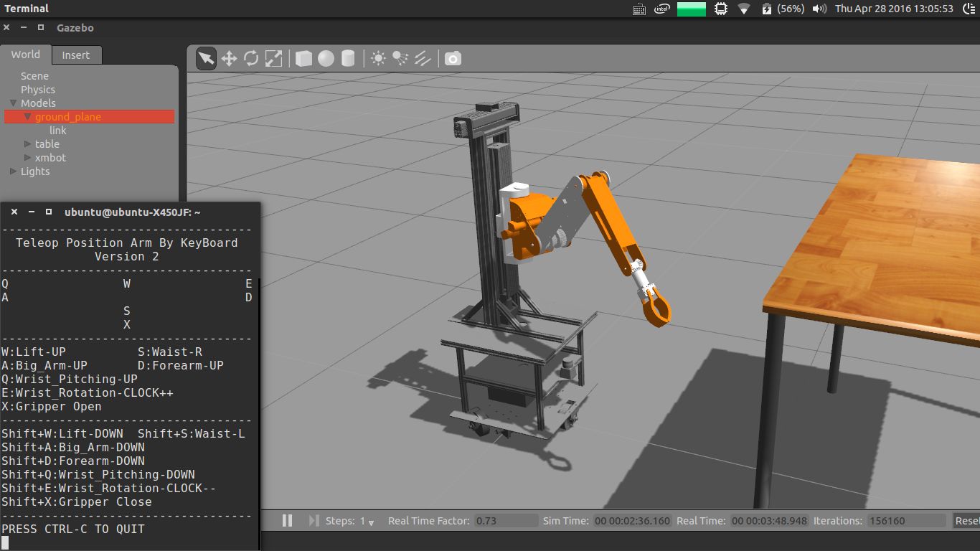Open the battery (56%) indicator
This screenshot has height=551, width=980.
click(782, 9)
